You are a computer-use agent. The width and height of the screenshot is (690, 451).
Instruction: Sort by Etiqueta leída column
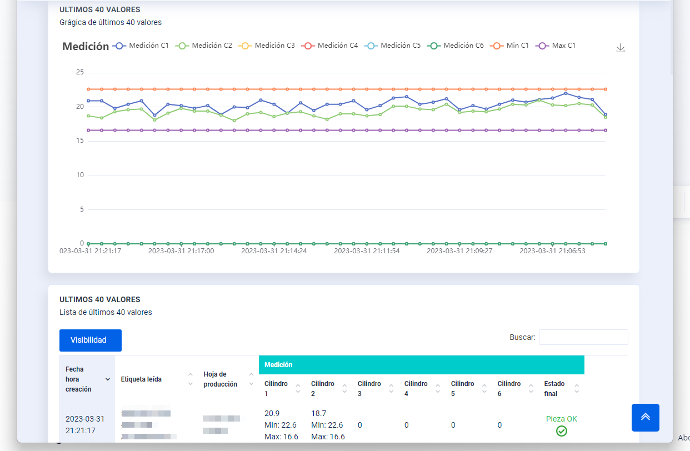[156, 379]
